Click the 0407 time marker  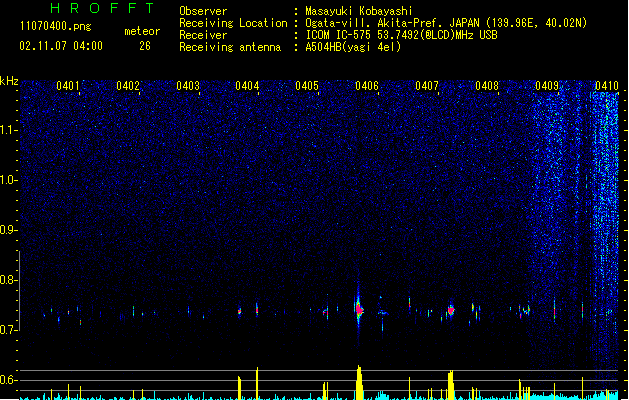427,86
